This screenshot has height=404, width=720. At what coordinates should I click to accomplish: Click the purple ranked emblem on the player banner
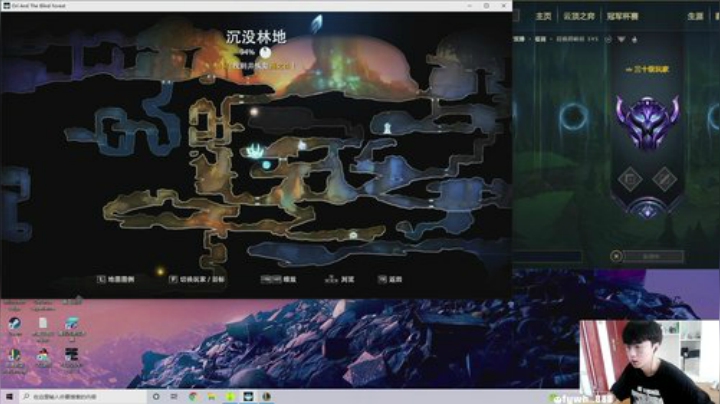(647, 122)
